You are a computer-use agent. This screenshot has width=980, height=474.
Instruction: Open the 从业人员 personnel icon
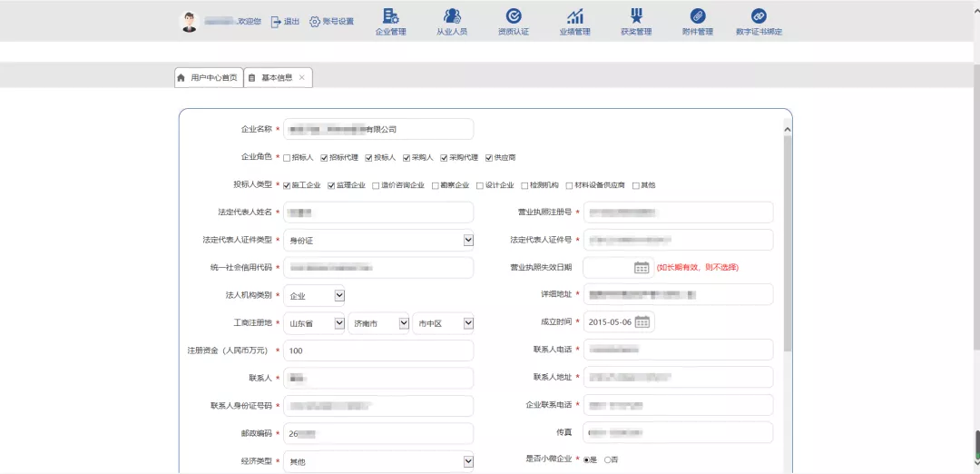click(x=451, y=16)
